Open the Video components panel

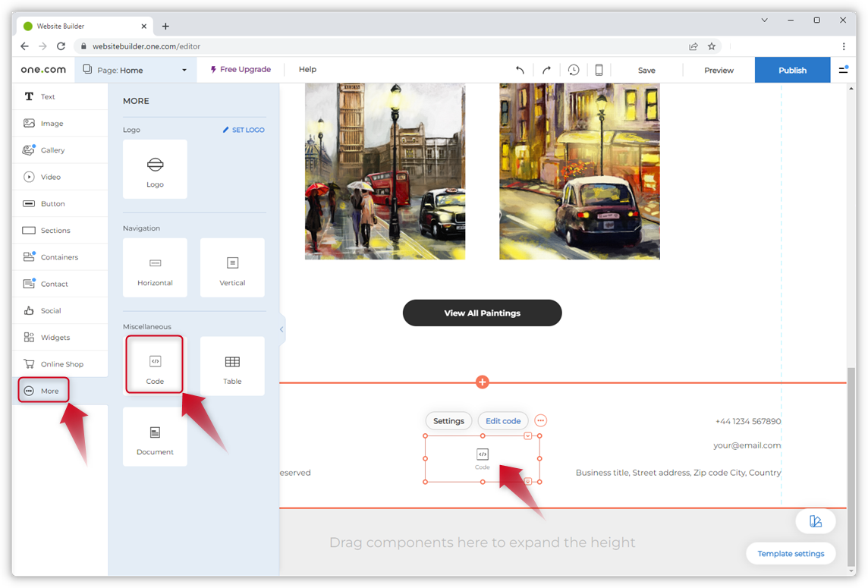click(x=60, y=177)
